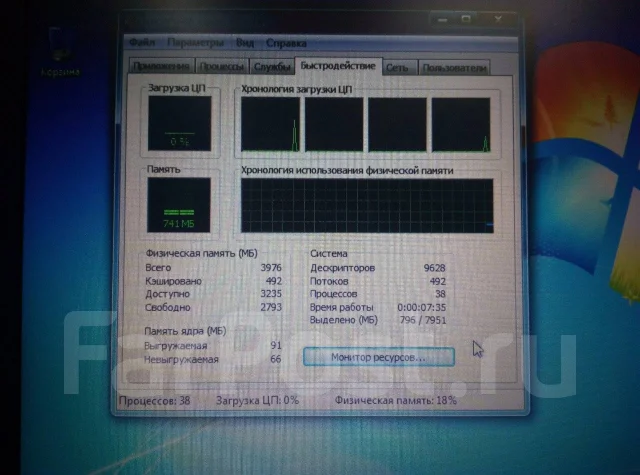
Task: Click the Потоков row label
Action: (329, 281)
